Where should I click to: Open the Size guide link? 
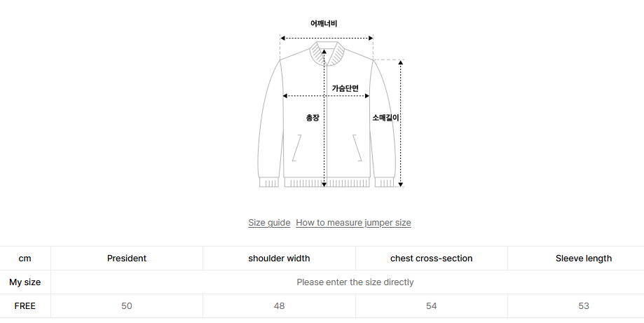[x=269, y=223]
